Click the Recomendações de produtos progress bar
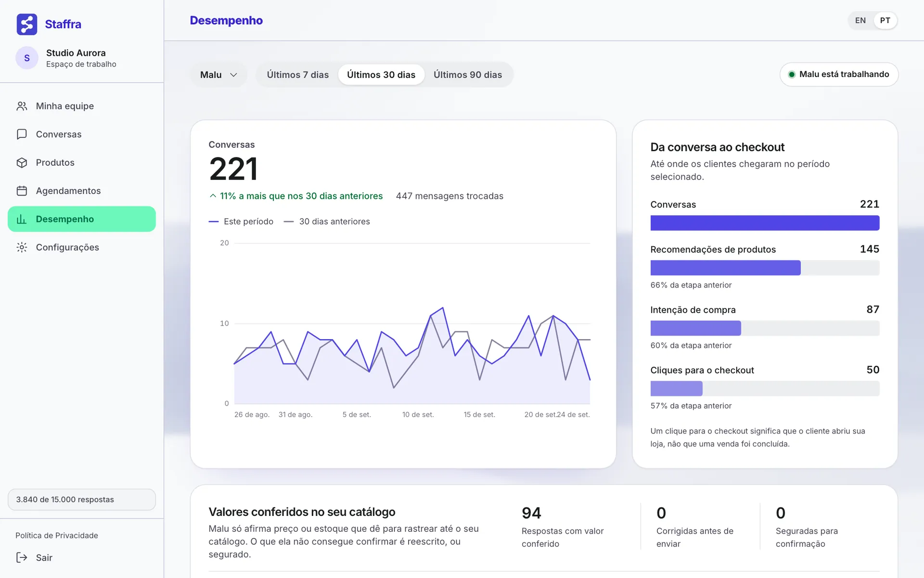Screen dimensions: 924x578 [x=765, y=268]
